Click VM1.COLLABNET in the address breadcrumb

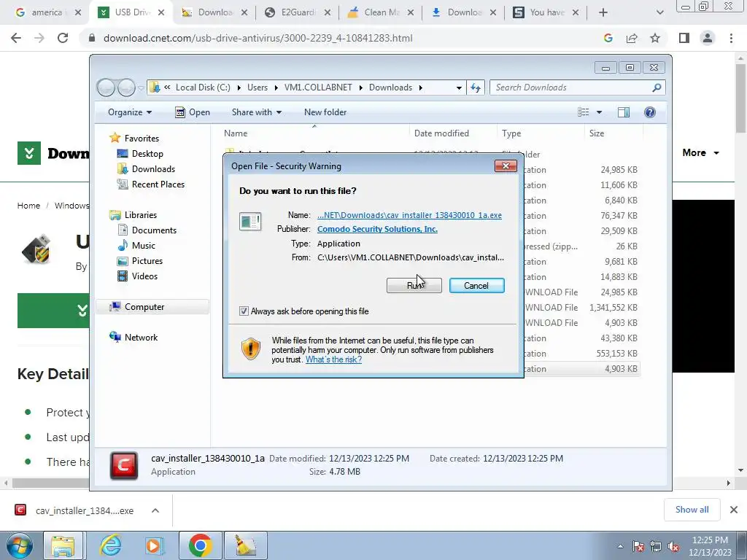coord(318,87)
